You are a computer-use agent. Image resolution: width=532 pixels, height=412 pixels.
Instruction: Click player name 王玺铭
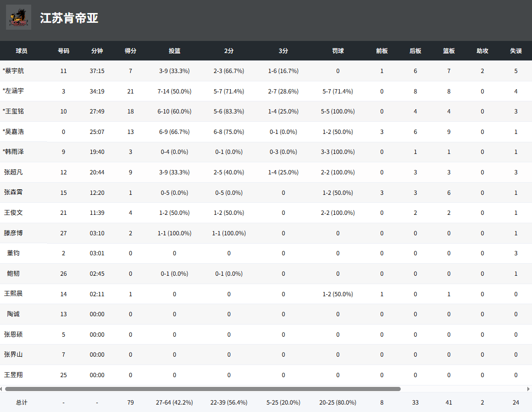click(13, 111)
